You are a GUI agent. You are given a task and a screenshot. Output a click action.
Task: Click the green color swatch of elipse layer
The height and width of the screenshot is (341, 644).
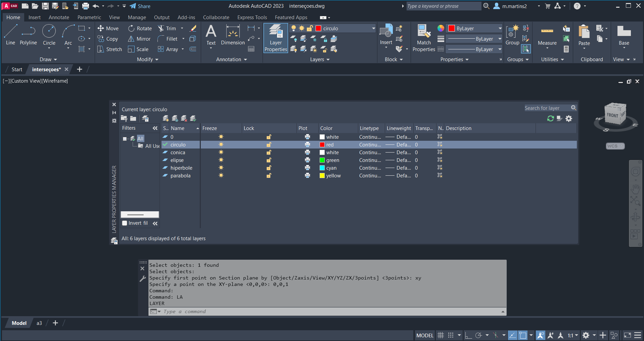[322, 160]
